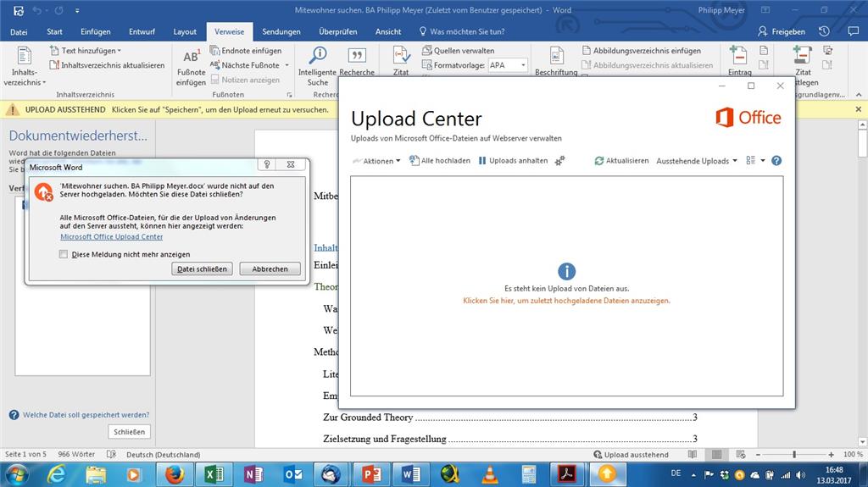Open the Inhaltsverzeichnis menu in ribbon
The width and height of the screenshot is (868, 487).
25,66
